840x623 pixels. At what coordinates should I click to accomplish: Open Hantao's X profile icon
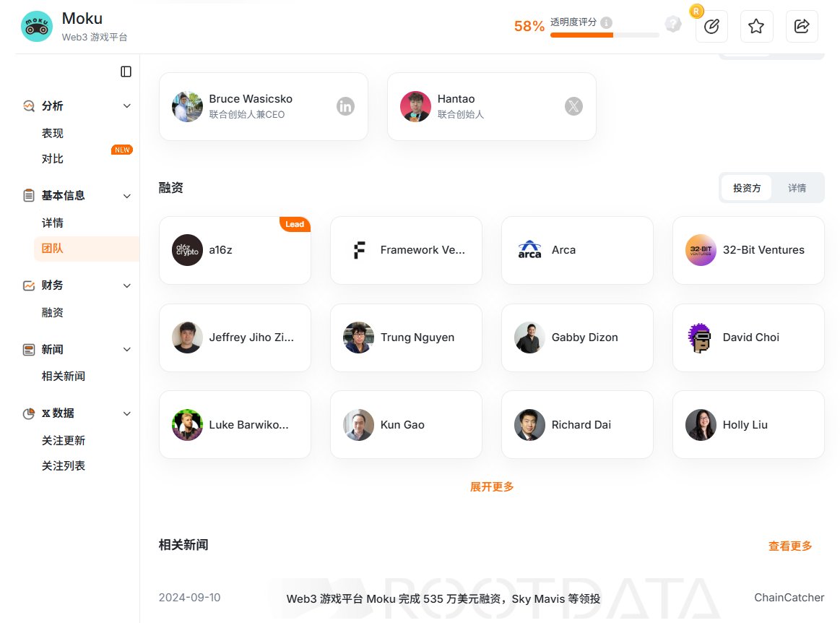pyautogui.click(x=573, y=106)
